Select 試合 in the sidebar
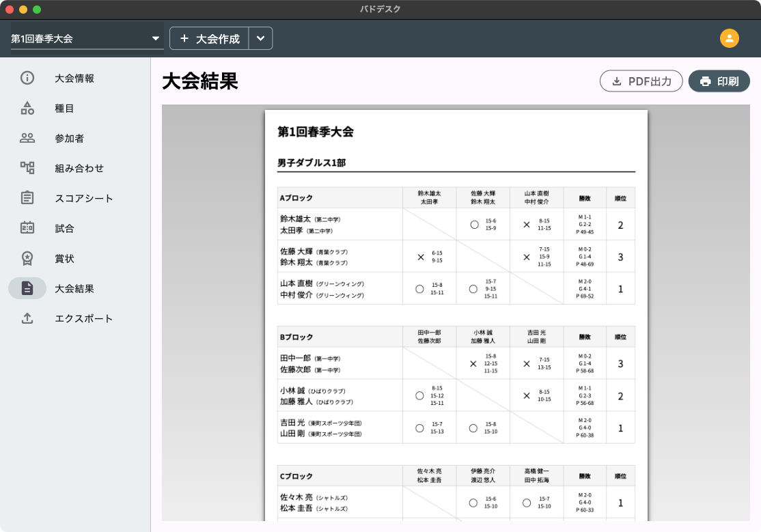Screen dimensions: 761x532 pyautogui.click(x=64, y=229)
